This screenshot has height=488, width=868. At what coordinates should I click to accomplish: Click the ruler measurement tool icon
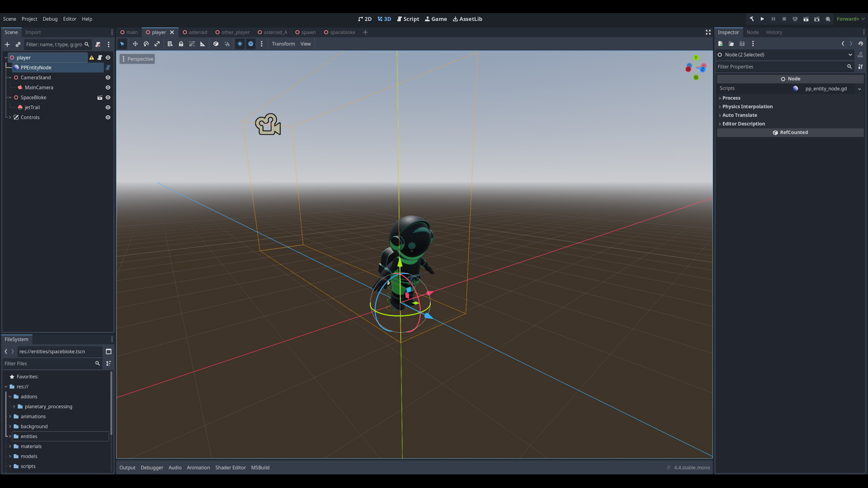[203, 44]
